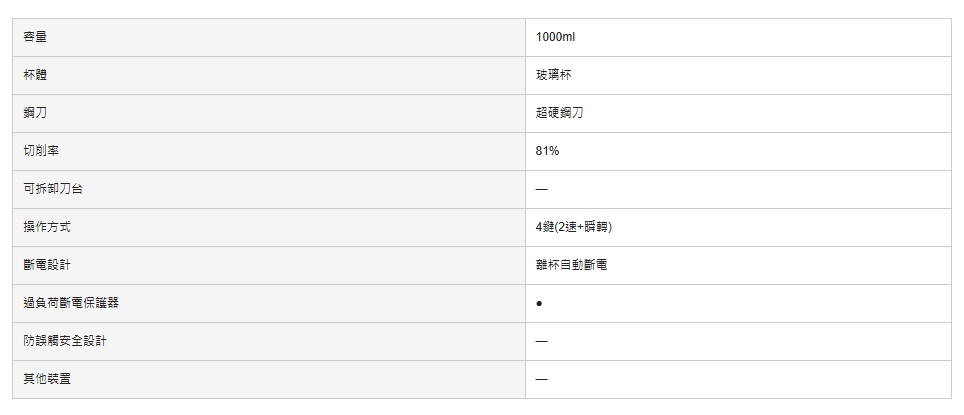Screen dimensions: 964x415
Task: Select the 4鍵(2速+瞬轉) value
Action: pos(574,227)
